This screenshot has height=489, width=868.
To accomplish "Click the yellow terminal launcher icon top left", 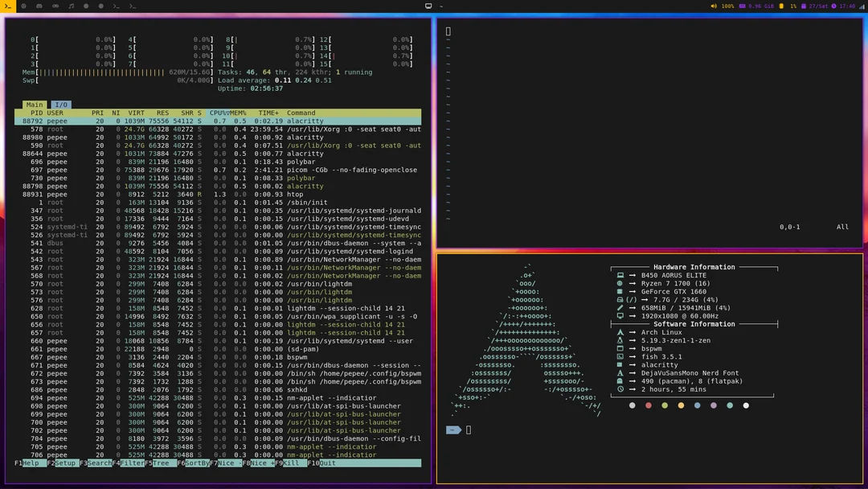I will coord(6,6).
